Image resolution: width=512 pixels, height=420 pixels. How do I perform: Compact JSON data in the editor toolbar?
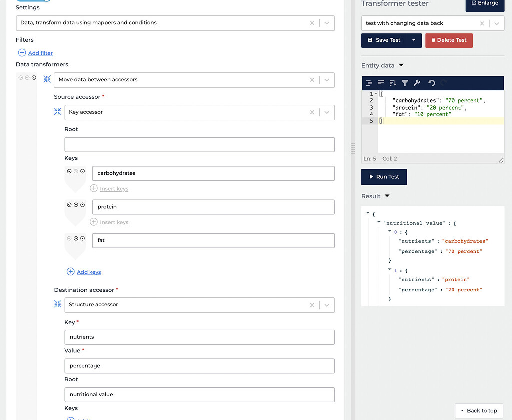coord(381,83)
